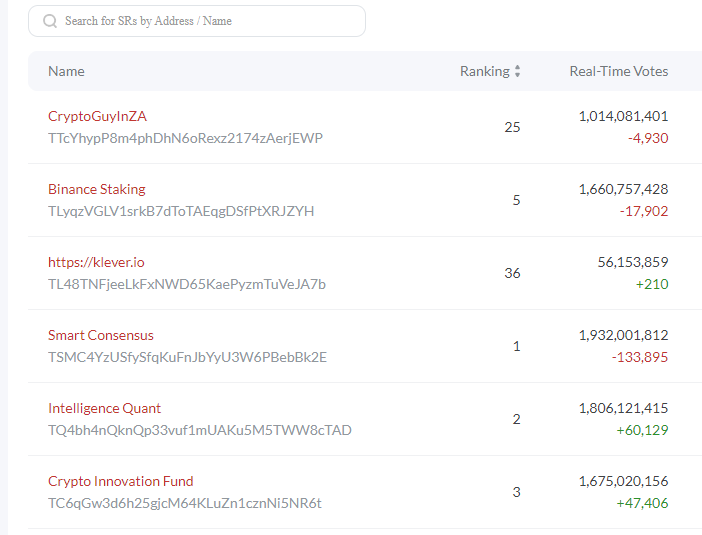Click vote change +47,406
This screenshot has width=702, height=535.
(642, 503)
